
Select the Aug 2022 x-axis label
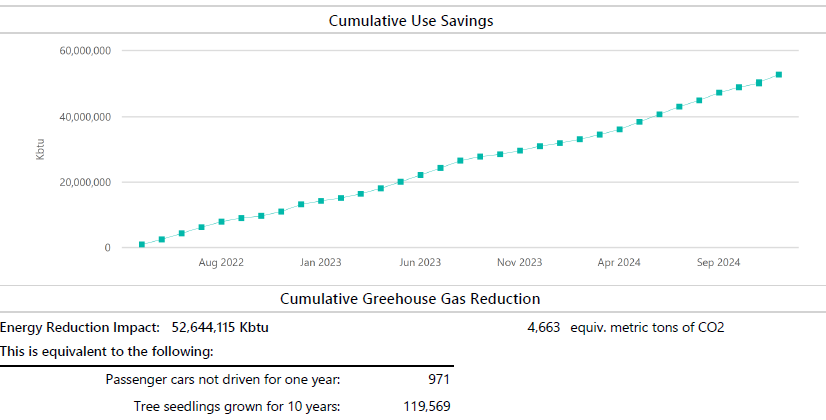221,263
